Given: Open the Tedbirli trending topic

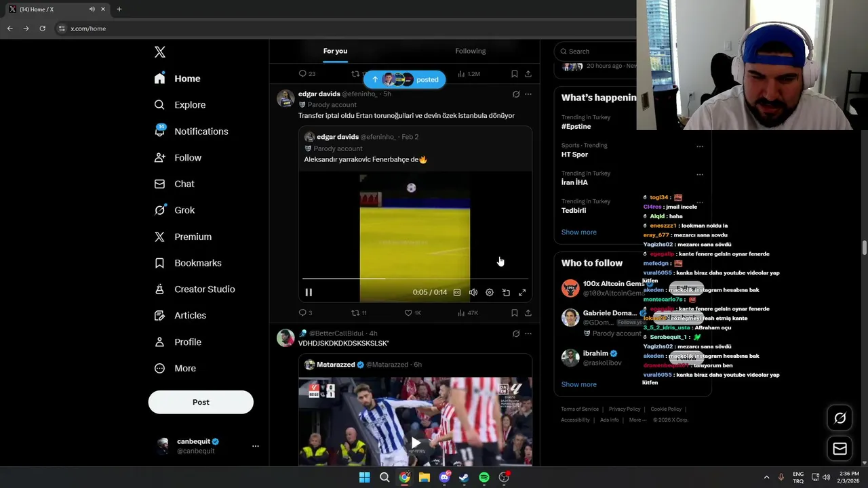Looking at the screenshot, I should click(574, 210).
